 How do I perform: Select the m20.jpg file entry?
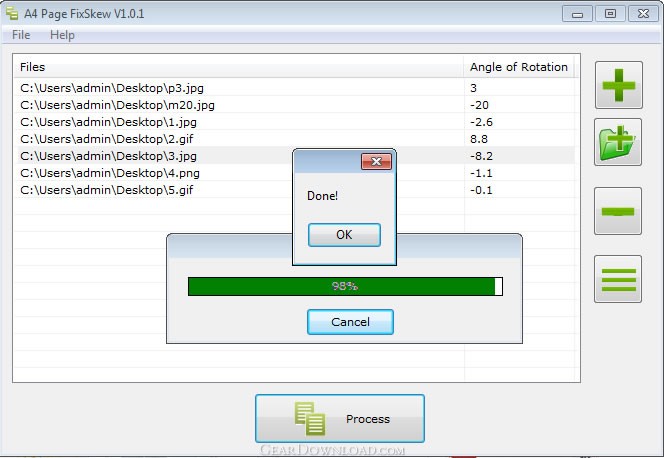click(118, 105)
